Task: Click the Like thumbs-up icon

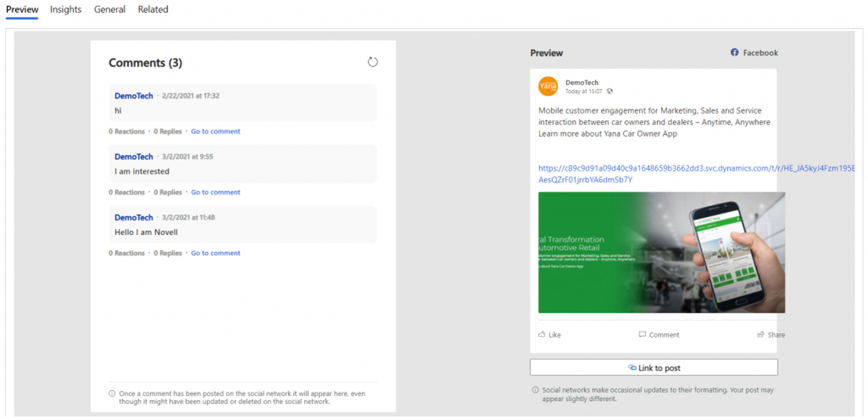Action: [542, 335]
